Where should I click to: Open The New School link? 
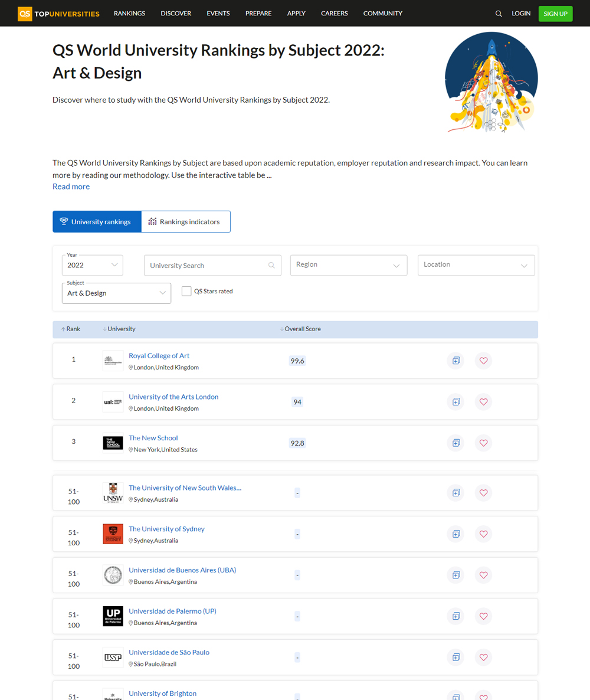[x=153, y=438]
